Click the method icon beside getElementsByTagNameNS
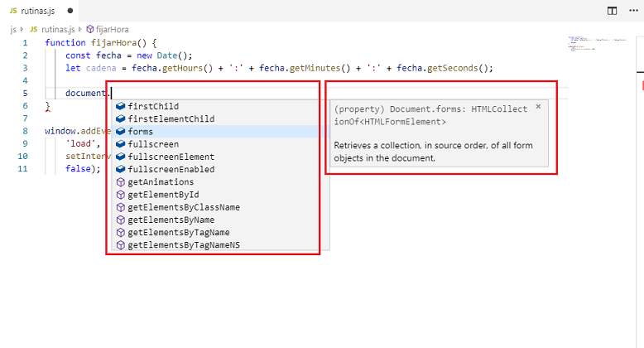 coord(120,245)
